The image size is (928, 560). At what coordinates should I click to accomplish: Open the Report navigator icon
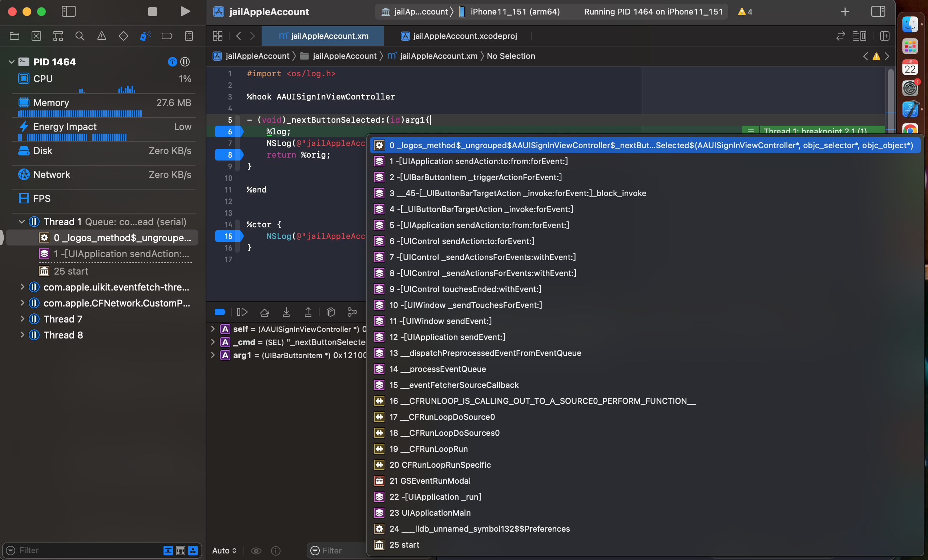pos(189,36)
